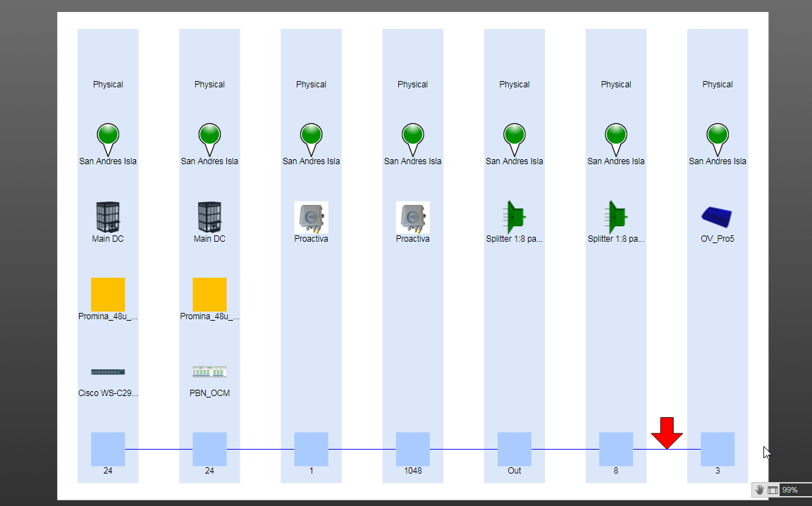The width and height of the screenshot is (812, 506).
Task: Select the port 1048 node square
Action: pyautogui.click(x=412, y=449)
